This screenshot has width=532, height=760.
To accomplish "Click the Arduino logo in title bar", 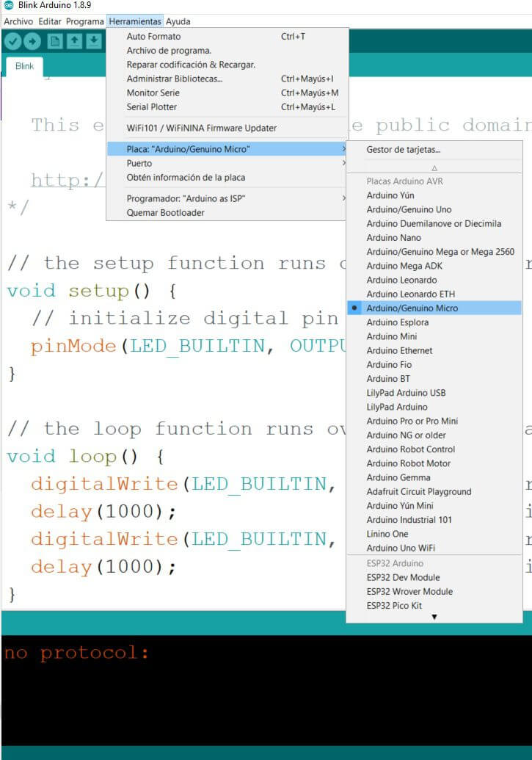I will click(8, 5).
